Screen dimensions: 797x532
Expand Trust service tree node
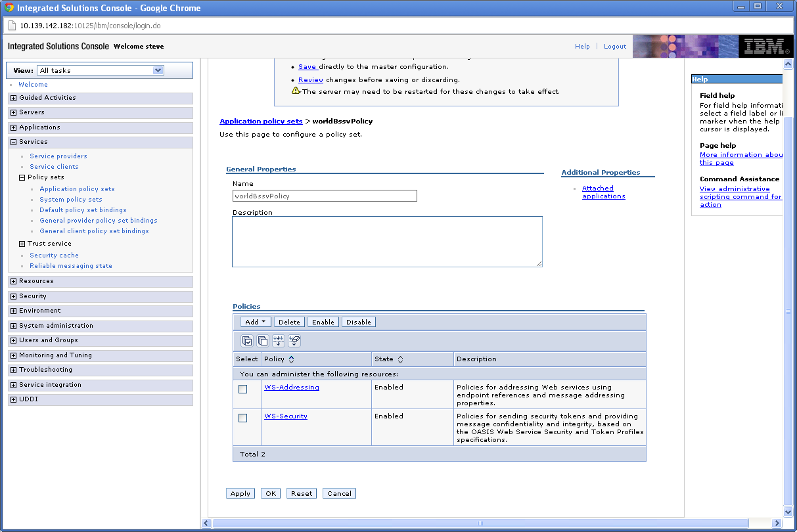coord(22,244)
